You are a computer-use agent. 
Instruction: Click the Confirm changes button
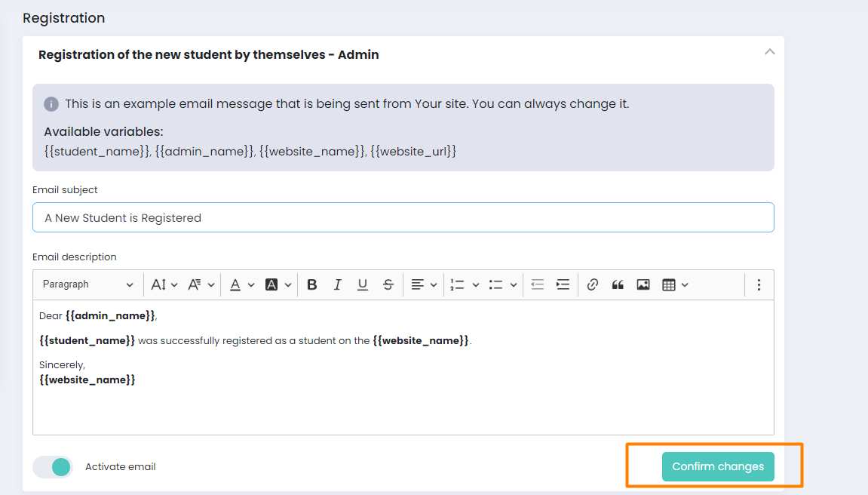click(718, 466)
